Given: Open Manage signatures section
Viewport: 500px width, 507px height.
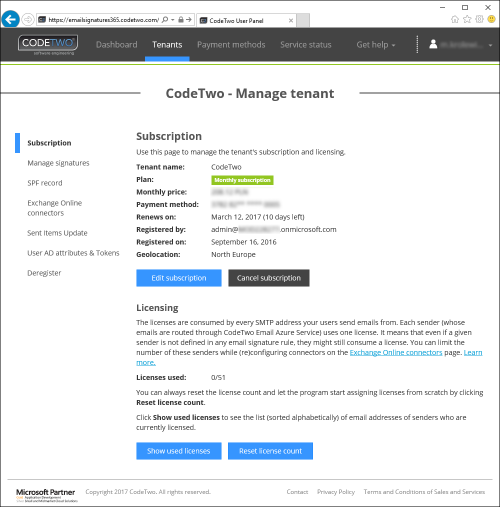Looking at the screenshot, I should click(x=58, y=163).
